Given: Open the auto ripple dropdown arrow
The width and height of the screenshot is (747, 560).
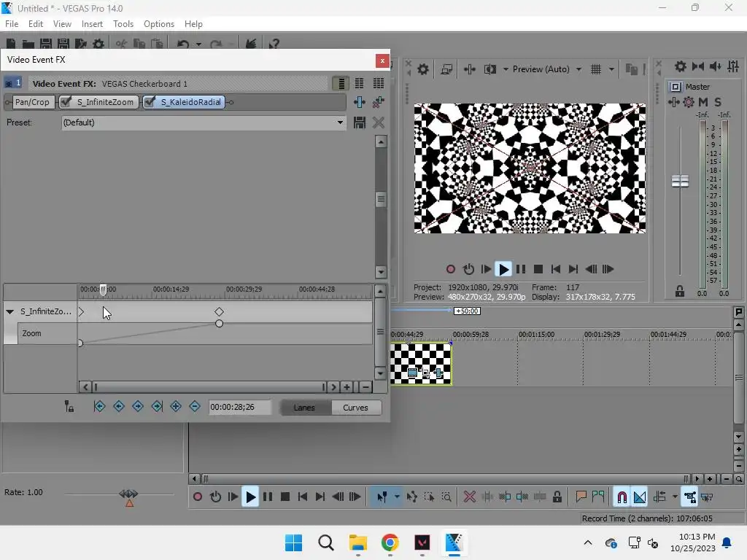Looking at the screenshot, I should [x=675, y=497].
